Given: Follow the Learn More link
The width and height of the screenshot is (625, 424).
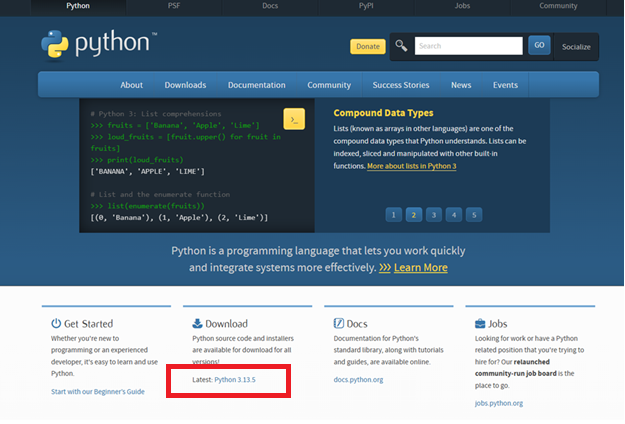Looking at the screenshot, I should tap(420, 268).
